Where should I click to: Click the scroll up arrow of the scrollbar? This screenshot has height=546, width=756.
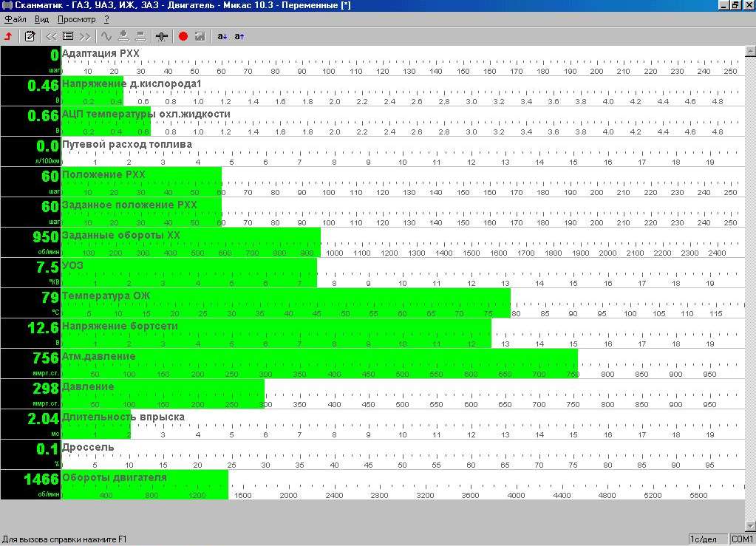tap(750, 52)
